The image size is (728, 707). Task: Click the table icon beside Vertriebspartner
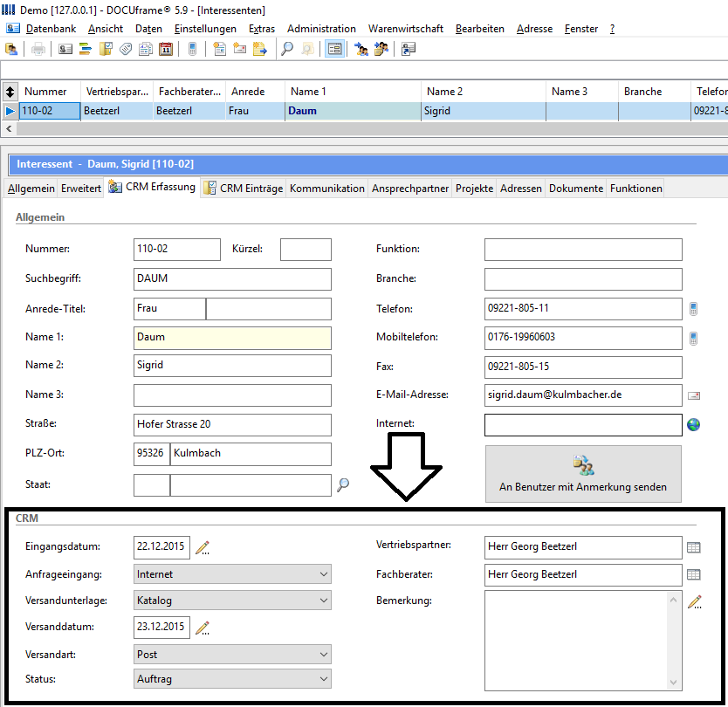pos(694,547)
